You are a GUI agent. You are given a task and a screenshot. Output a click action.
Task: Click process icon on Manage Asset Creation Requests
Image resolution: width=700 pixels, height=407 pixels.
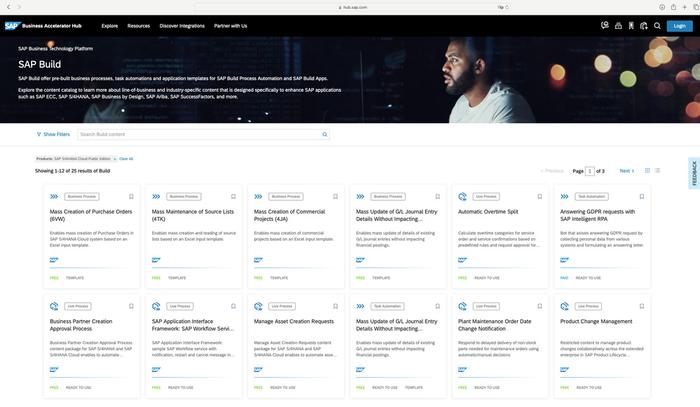258,306
